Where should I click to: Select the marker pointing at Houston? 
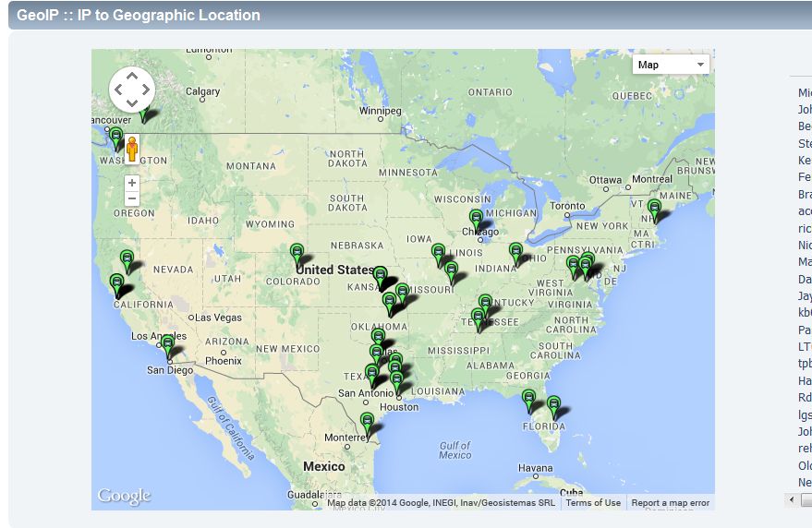tap(396, 381)
